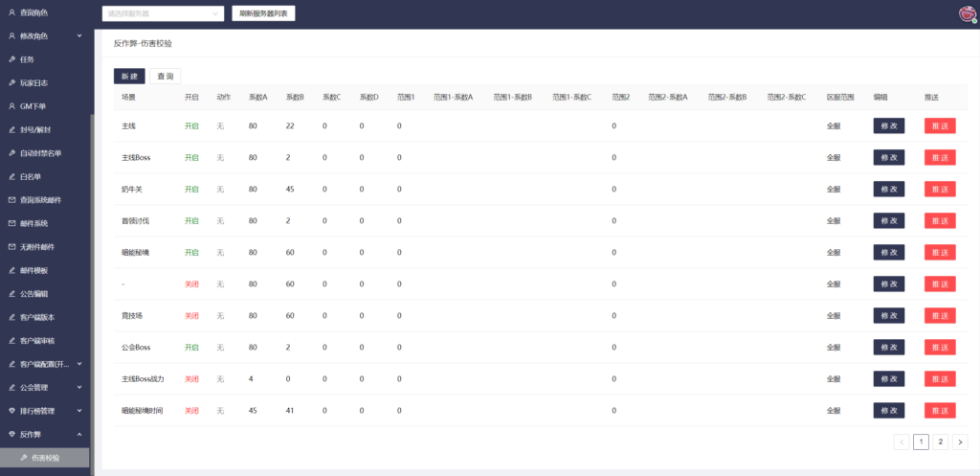Select the 封号/解封 icon in the sidebar

(x=11, y=129)
